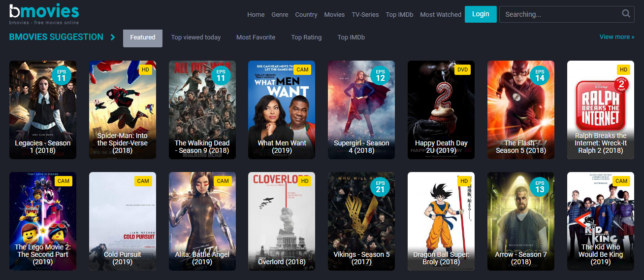Viewport: 644px width, 280px height.
Task: Open Arrow - Season 7 title
Action: tap(521, 258)
